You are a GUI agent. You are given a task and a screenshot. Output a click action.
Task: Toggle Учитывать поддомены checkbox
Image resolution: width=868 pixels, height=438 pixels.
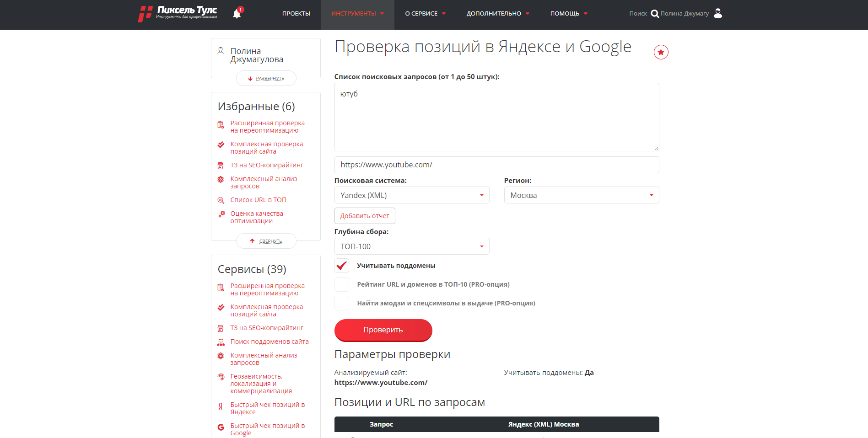pos(342,266)
